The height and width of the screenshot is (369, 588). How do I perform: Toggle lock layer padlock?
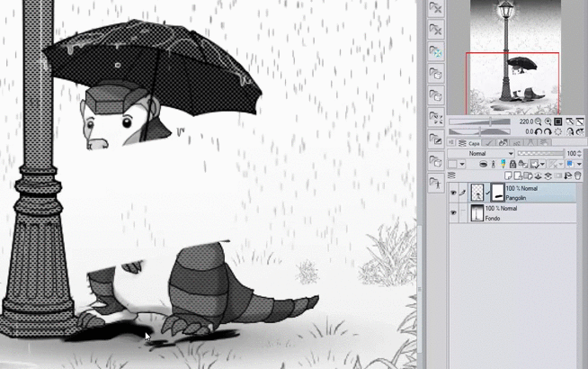pyautogui.click(x=513, y=164)
